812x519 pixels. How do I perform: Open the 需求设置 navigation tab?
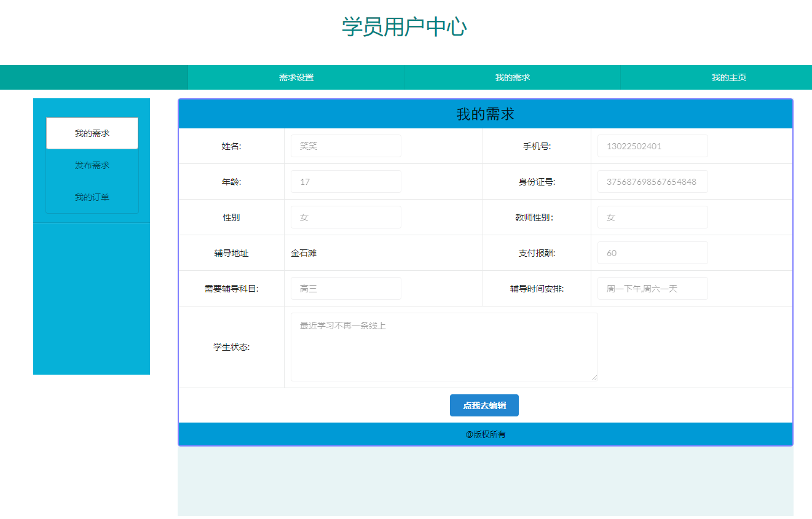(x=296, y=77)
